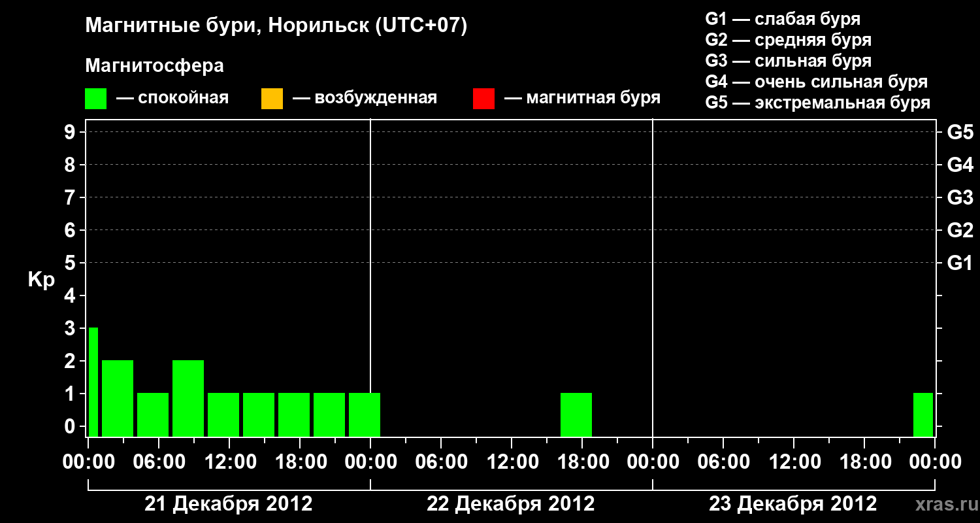The width and height of the screenshot is (980, 523).
Task: Click the first Kp 2 bar on 21 December
Action: [118, 398]
